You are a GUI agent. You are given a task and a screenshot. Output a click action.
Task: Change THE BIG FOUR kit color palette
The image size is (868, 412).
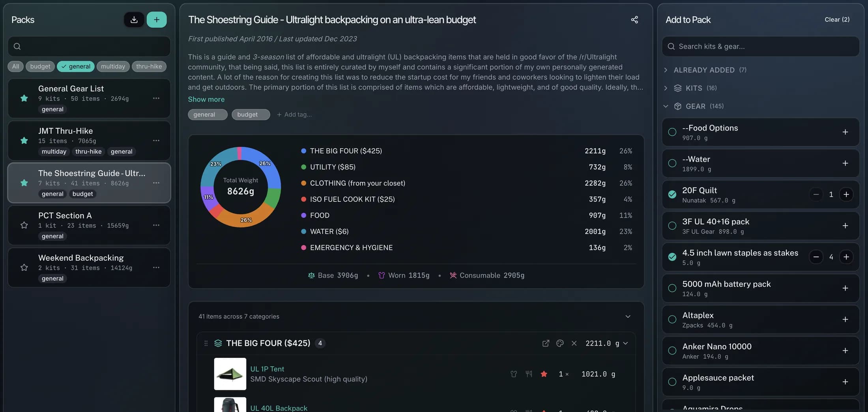(x=560, y=343)
